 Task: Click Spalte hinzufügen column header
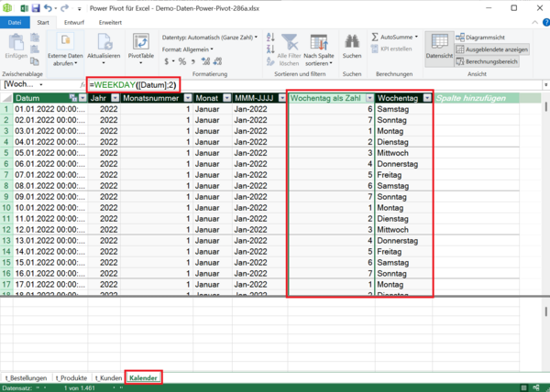(x=472, y=98)
